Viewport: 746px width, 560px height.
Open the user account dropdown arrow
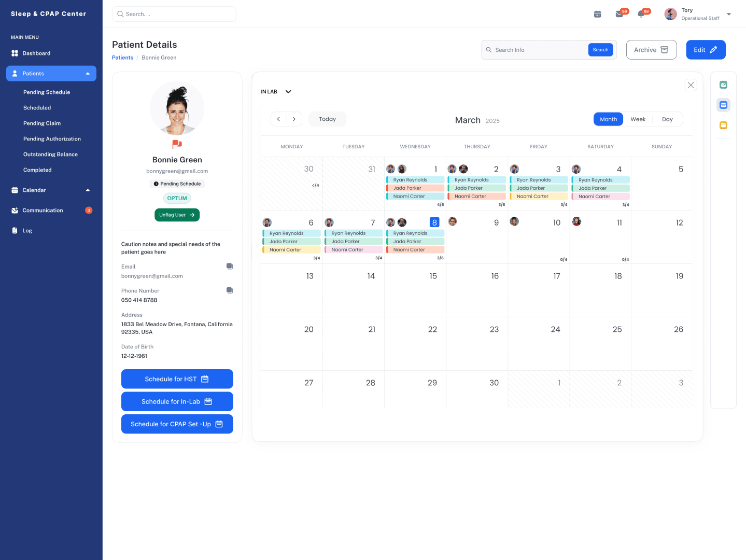[729, 15]
